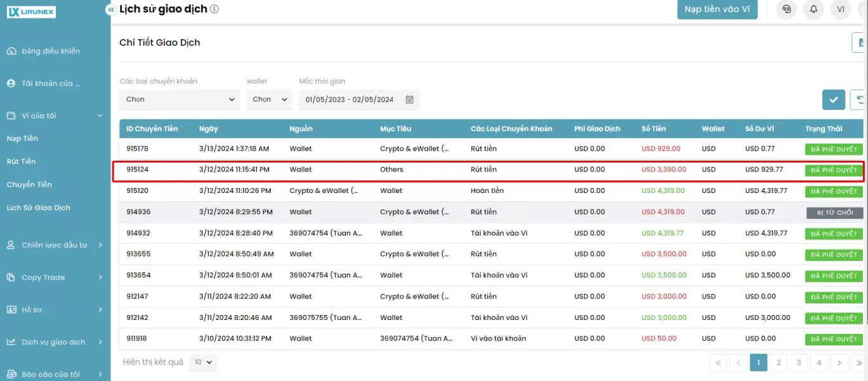Select Lịch Sử Giao Dịch in sidebar
This screenshot has height=381, width=868.
click(x=39, y=208)
